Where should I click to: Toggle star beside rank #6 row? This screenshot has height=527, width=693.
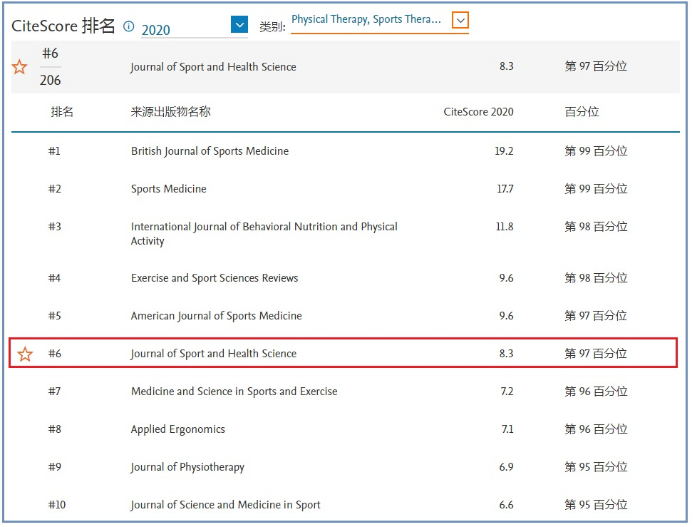tap(25, 354)
